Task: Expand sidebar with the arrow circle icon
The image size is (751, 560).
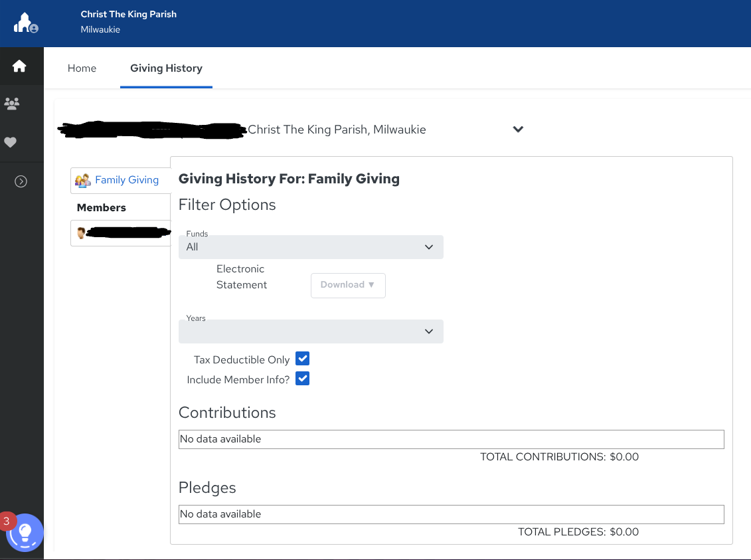Action: pos(21,181)
